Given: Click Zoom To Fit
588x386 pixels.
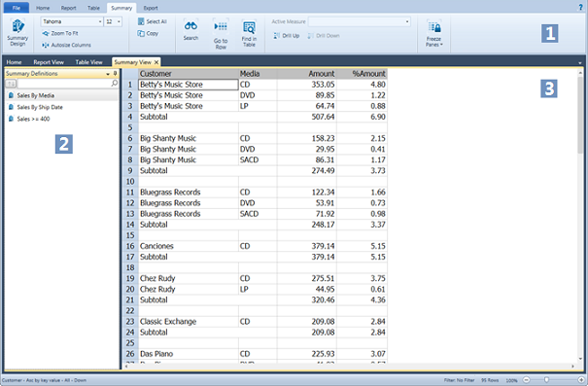Looking at the screenshot, I should click(x=60, y=33).
